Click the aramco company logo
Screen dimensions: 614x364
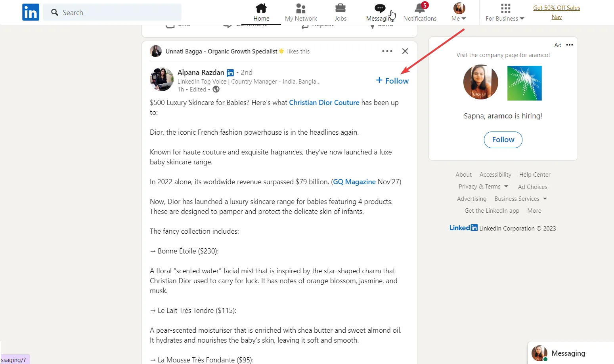click(524, 83)
